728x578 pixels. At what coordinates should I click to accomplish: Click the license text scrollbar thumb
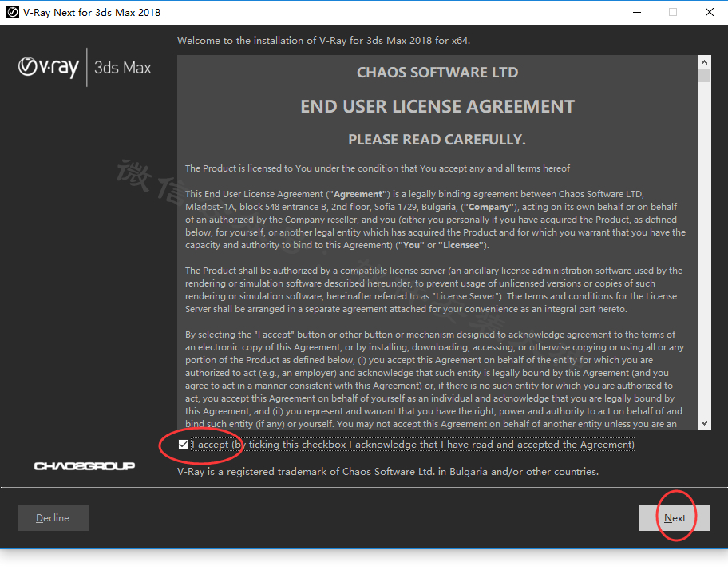click(704, 75)
